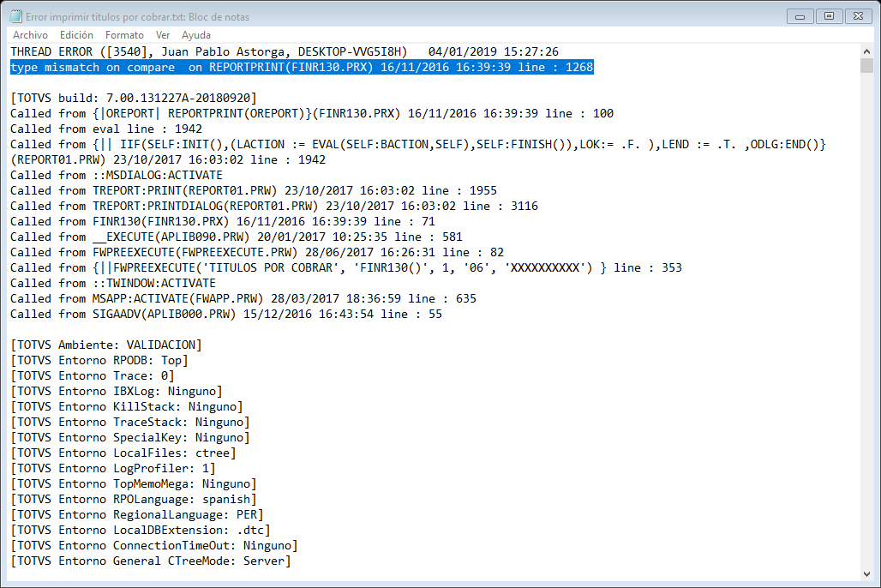881x588 pixels.
Task: Click the 'Called from ::TWINDOW:ACTIVATE' line
Action: (113, 284)
